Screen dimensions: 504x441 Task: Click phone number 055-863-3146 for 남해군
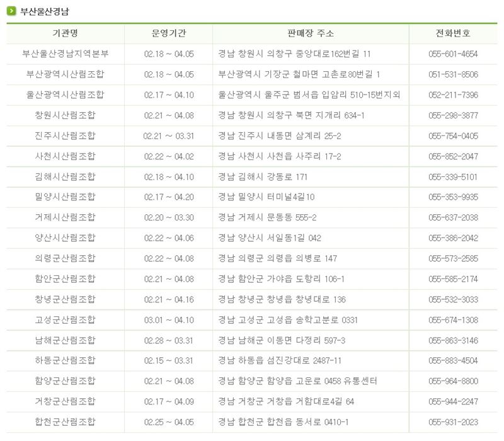453,341
